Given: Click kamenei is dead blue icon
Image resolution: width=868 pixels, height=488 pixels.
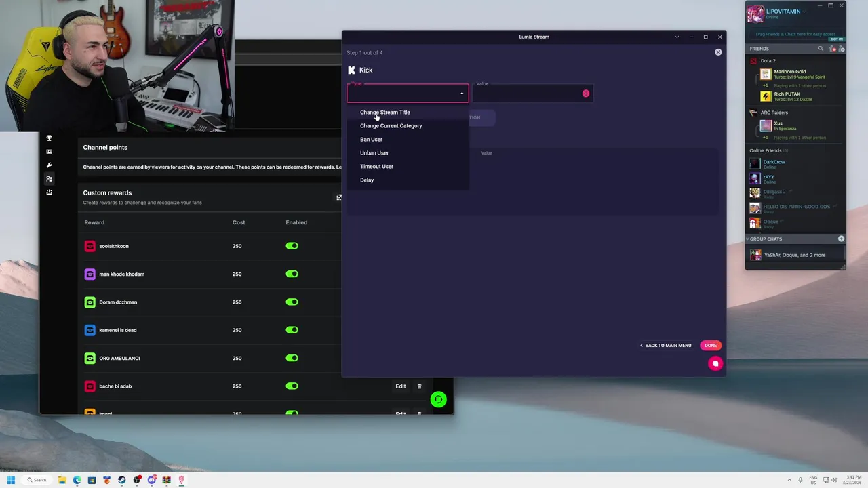Looking at the screenshot, I should click(90, 330).
